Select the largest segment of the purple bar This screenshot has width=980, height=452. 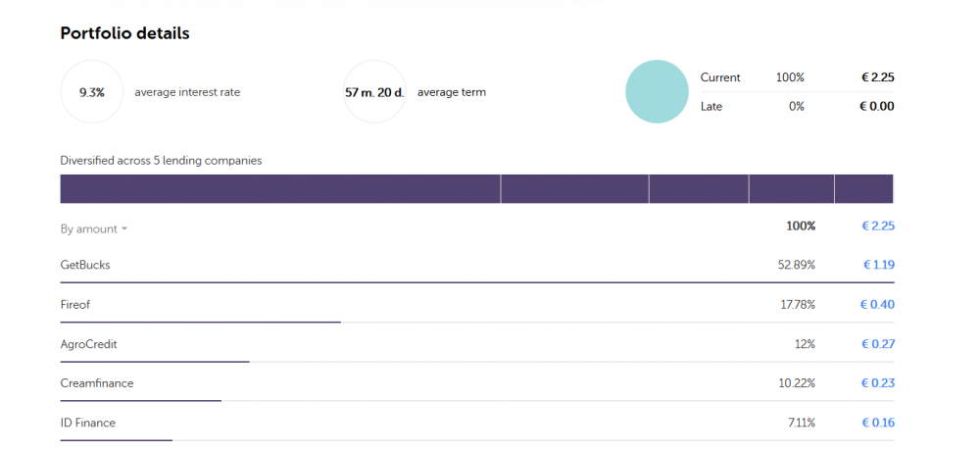point(280,188)
